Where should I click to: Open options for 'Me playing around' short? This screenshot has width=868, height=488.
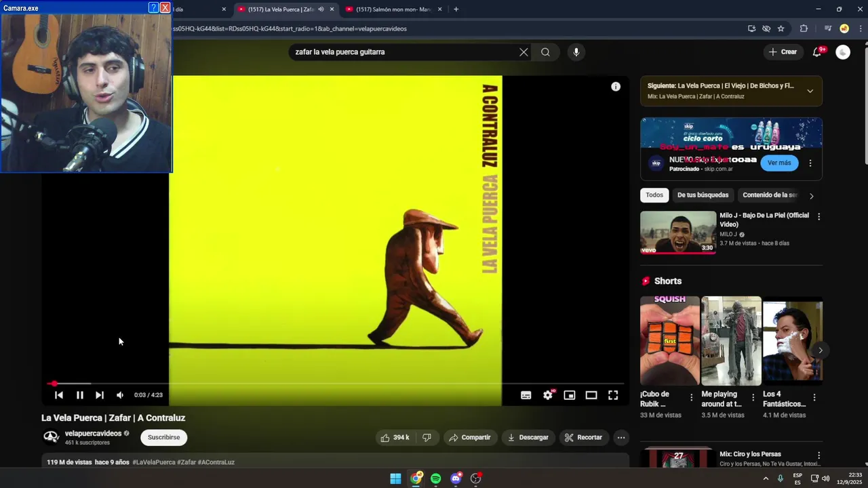point(753,398)
